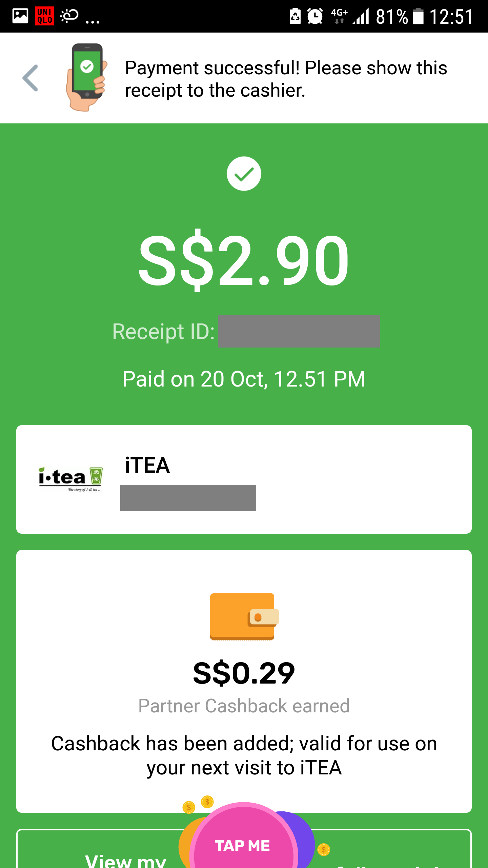Image resolution: width=488 pixels, height=868 pixels.
Task: Tap the weather notification icon
Action: click(x=69, y=16)
